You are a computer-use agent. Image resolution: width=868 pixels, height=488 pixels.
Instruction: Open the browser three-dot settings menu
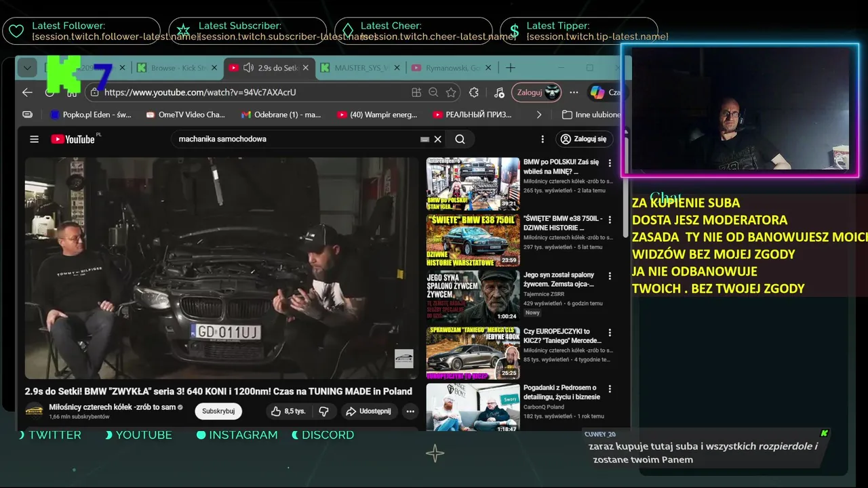[574, 92]
